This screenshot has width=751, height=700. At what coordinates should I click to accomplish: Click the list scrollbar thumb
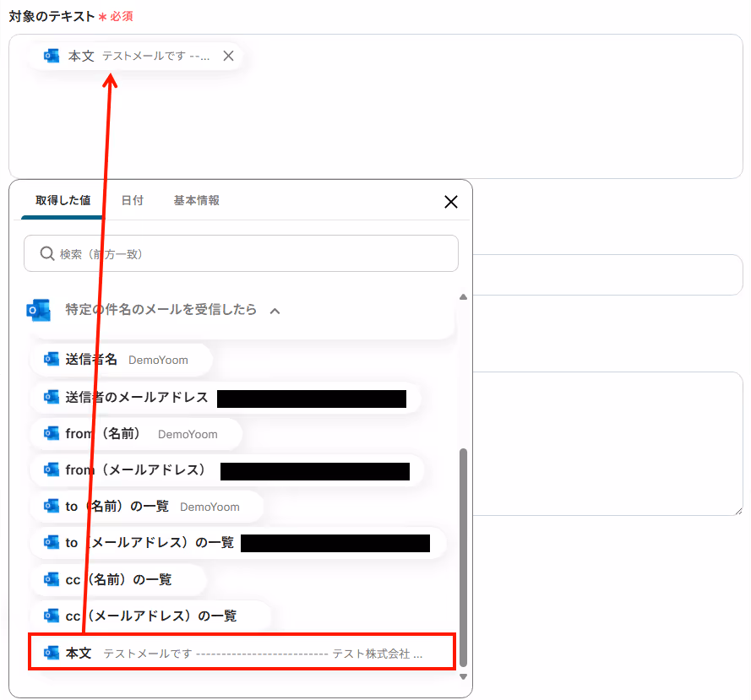pos(463,557)
